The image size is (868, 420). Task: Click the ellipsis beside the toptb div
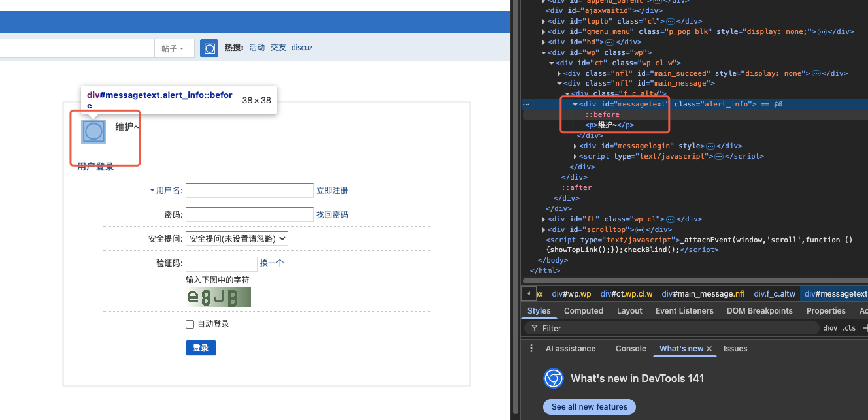tap(671, 21)
